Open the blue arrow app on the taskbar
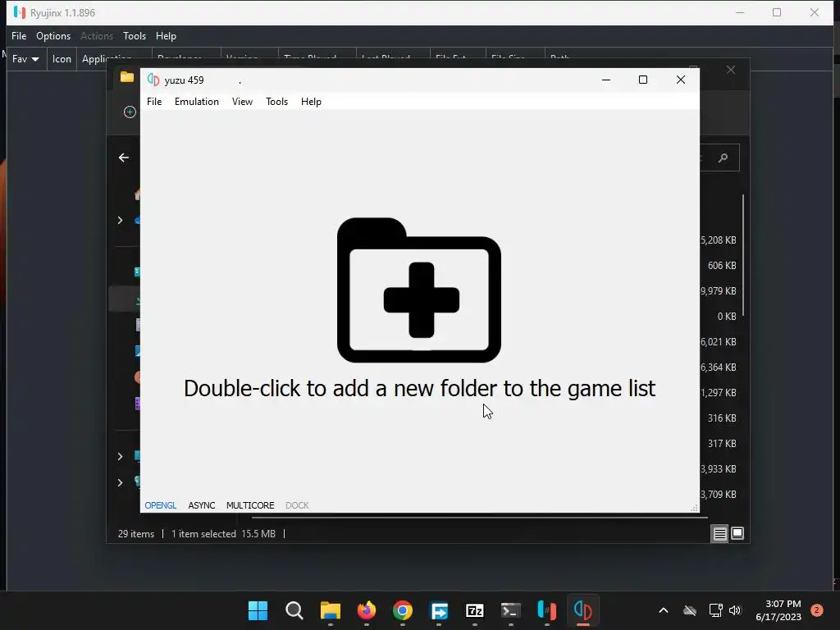 [439, 610]
